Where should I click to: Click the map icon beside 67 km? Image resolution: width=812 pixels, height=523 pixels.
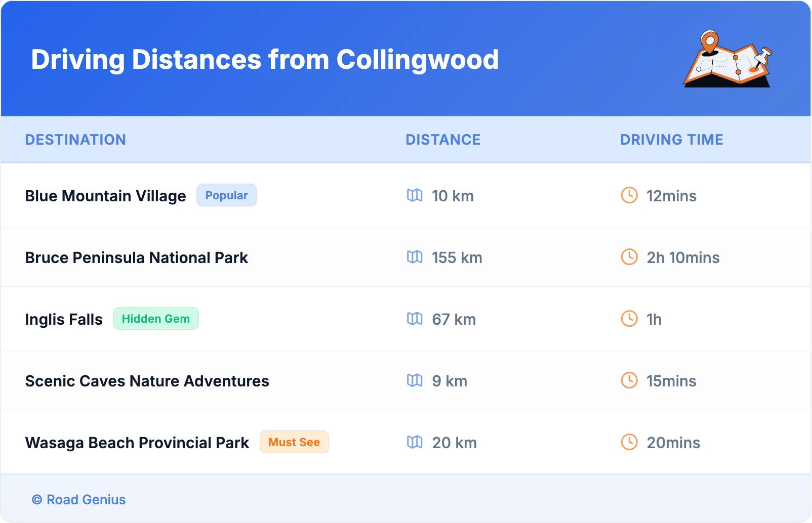coord(415,319)
